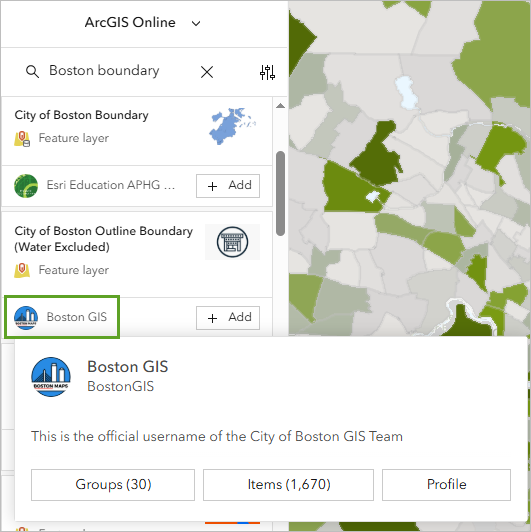The width and height of the screenshot is (531, 532).
Task: Open Groups (30) for Boston GIS
Action: pos(113,484)
